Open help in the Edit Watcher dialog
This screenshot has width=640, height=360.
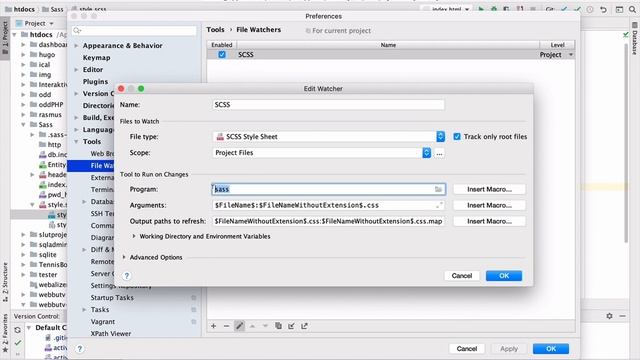pos(127,276)
